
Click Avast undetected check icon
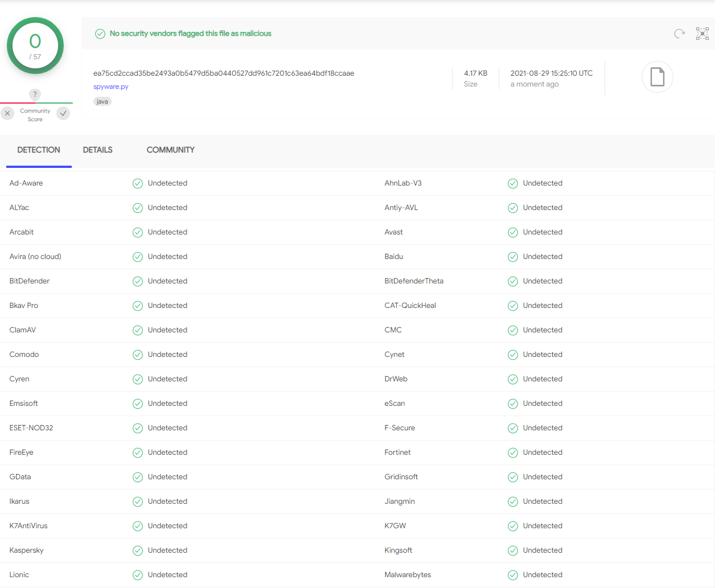(513, 232)
